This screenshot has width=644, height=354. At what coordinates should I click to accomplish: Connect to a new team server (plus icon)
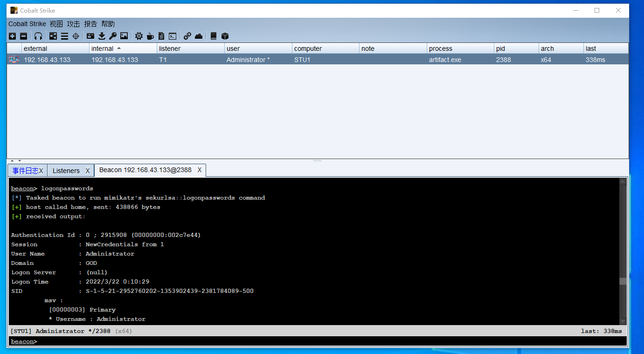click(13, 36)
